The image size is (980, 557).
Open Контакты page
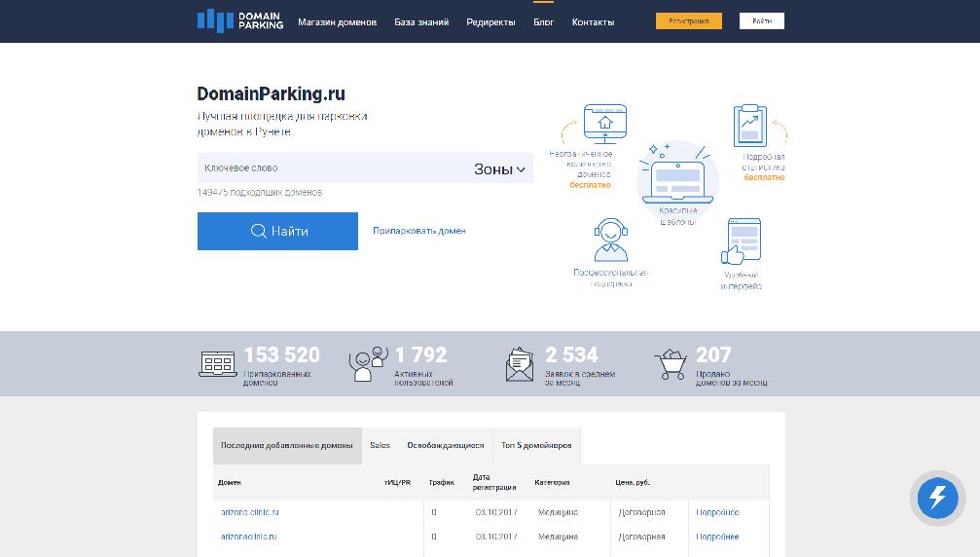593,21
